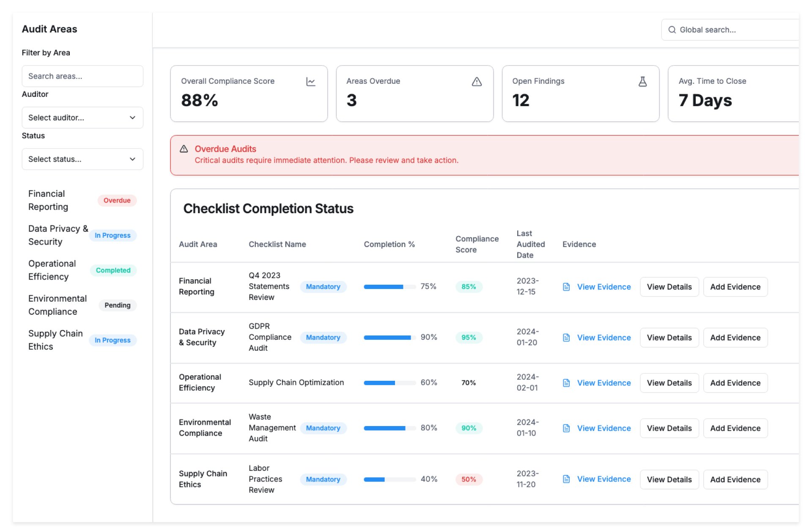This screenshot has height=528, width=812.
Task: Click the warning triangle on Areas Overdue card
Action: point(477,82)
